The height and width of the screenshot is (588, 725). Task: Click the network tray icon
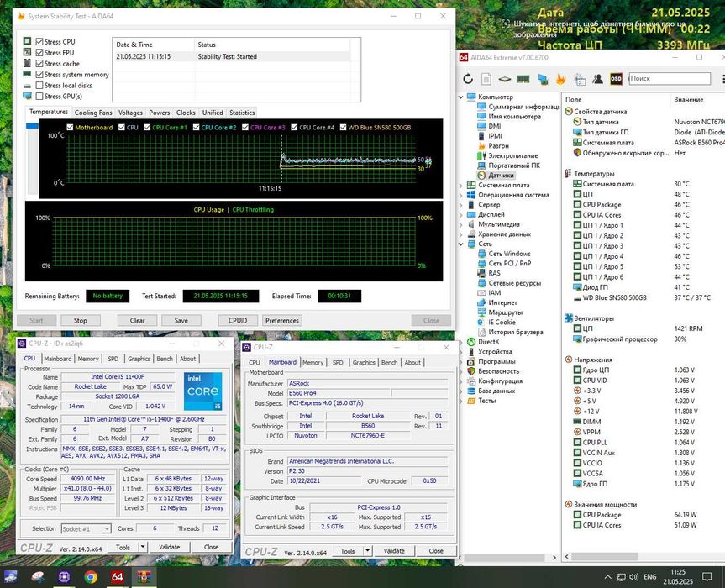(x=621, y=577)
